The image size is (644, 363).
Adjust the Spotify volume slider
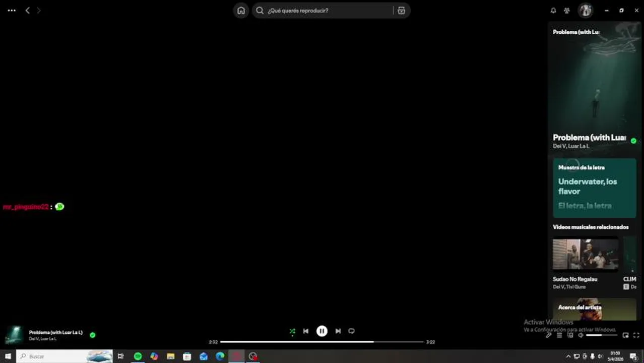[x=602, y=335]
